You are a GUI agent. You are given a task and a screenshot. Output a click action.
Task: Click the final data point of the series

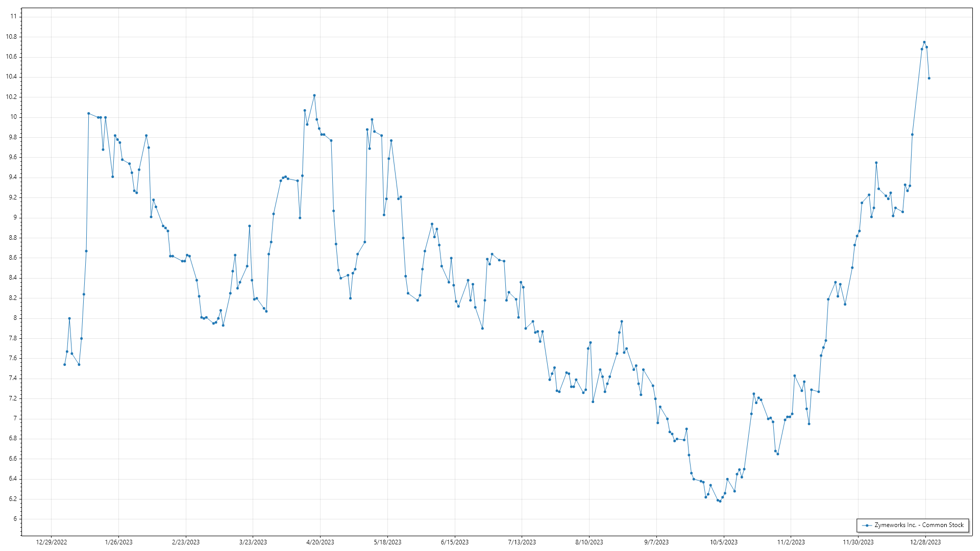[x=929, y=78]
